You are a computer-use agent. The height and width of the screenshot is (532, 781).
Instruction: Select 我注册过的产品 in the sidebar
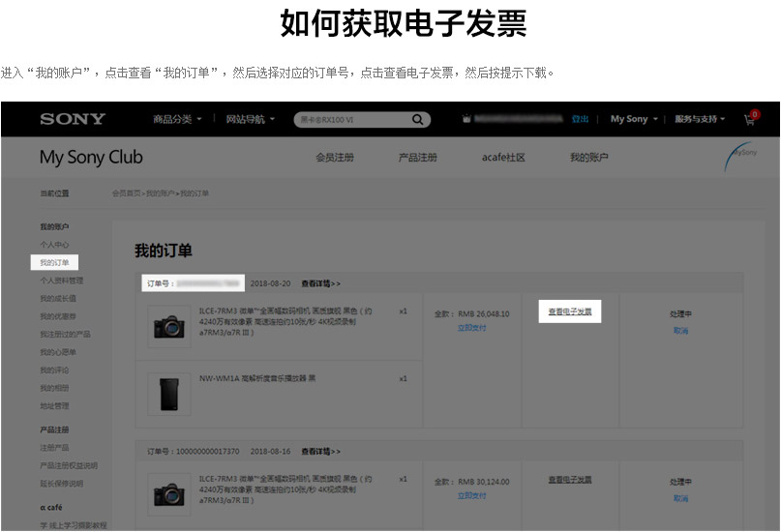pos(65,334)
